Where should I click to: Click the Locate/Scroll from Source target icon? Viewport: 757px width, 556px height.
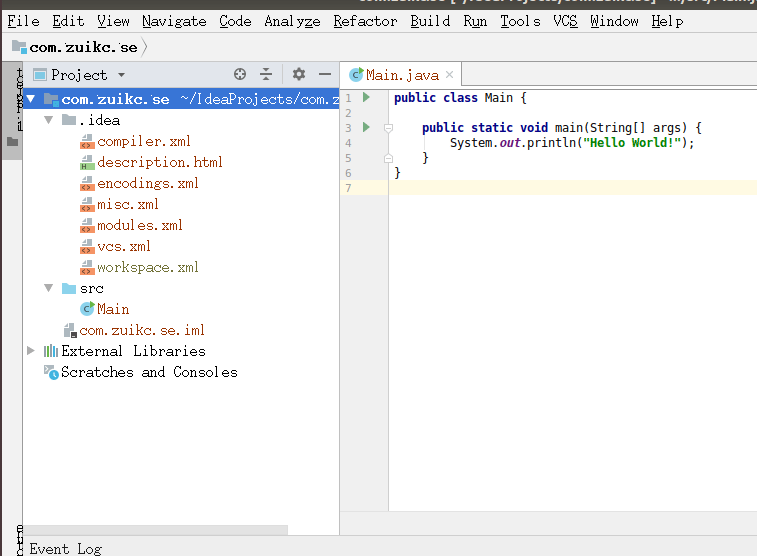coord(240,74)
